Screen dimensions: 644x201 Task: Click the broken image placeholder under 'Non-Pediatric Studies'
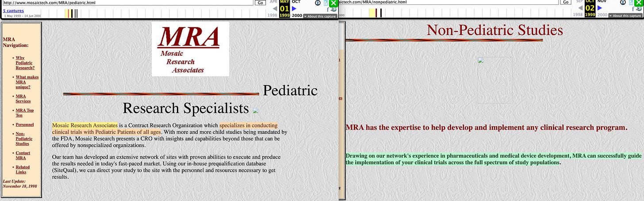click(x=495, y=80)
